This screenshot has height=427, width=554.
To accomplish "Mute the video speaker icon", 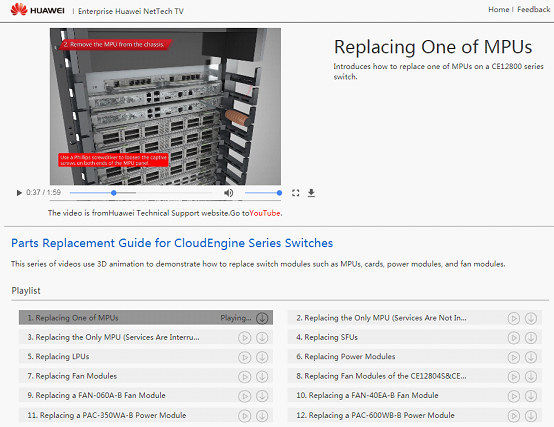I will click(x=228, y=193).
